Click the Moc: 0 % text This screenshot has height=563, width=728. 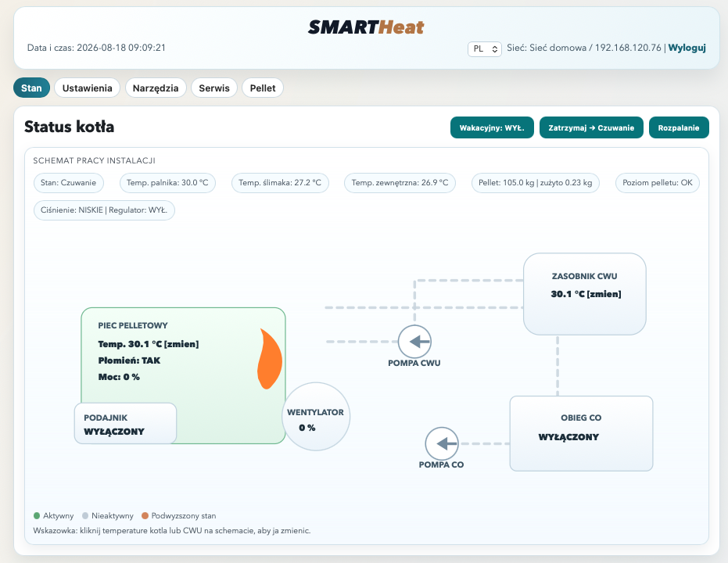tap(119, 377)
